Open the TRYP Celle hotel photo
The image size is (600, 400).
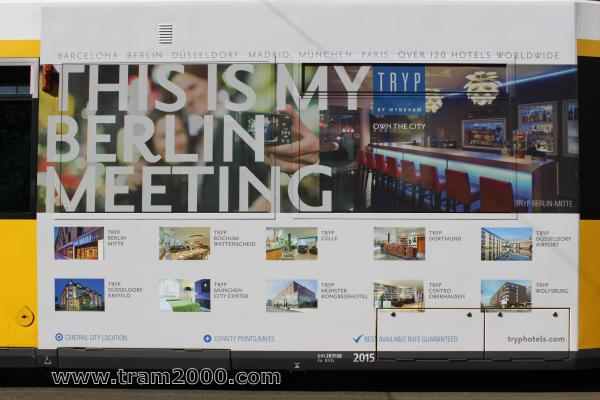[292, 244]
